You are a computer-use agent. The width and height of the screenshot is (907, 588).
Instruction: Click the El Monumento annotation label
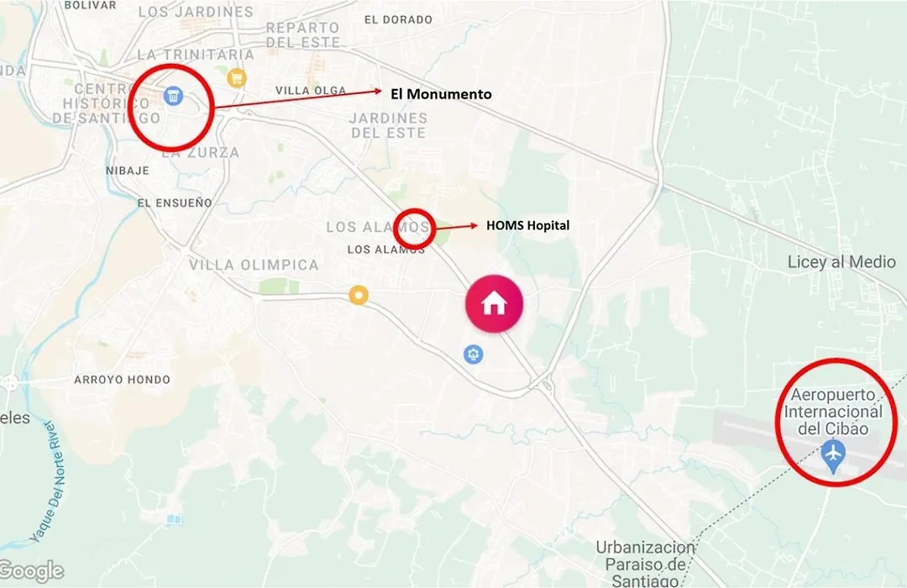(441, 94)
